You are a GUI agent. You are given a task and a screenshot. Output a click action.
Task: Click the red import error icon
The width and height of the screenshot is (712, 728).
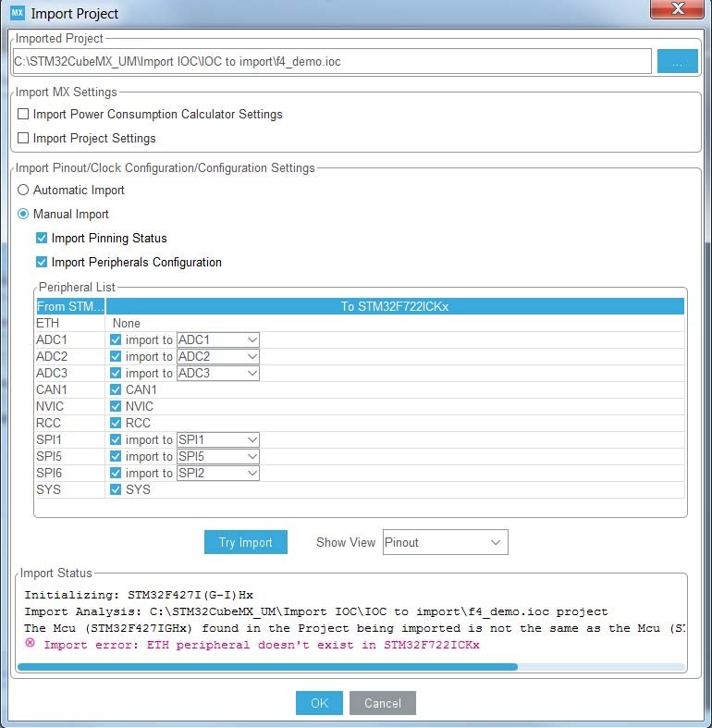point(30,643)
